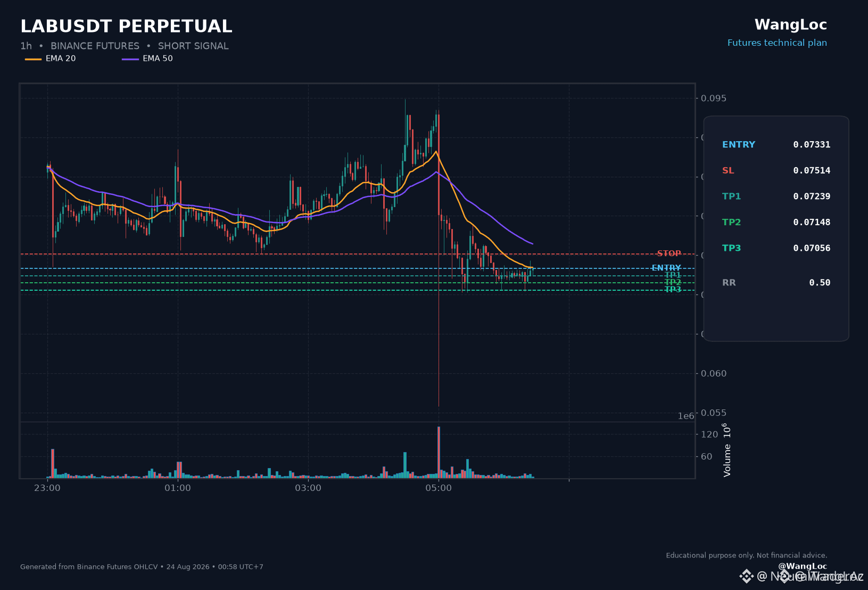Click the WangLoc heading at top right

pyautogui.click(x=791, y=24)
